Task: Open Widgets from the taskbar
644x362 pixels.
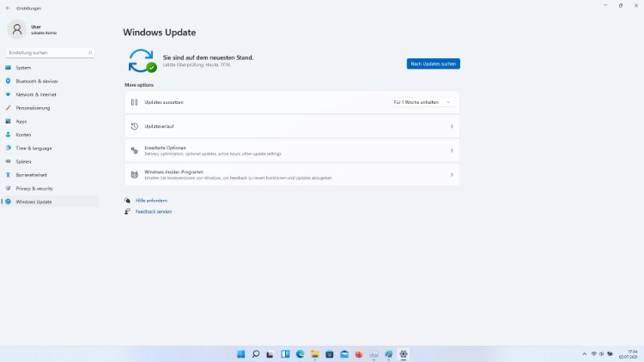Action: pyautogui.click(x=285, y=354)
